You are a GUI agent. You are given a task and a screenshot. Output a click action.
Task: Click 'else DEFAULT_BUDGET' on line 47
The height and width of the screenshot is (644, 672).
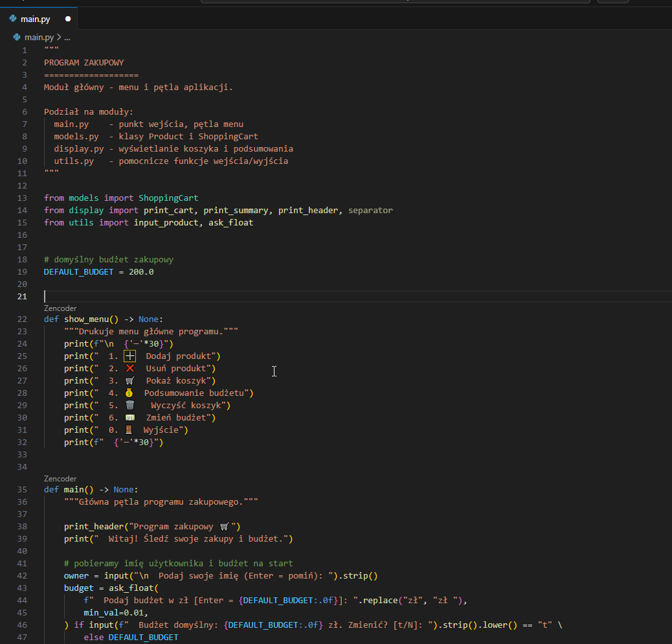[131, 637]
